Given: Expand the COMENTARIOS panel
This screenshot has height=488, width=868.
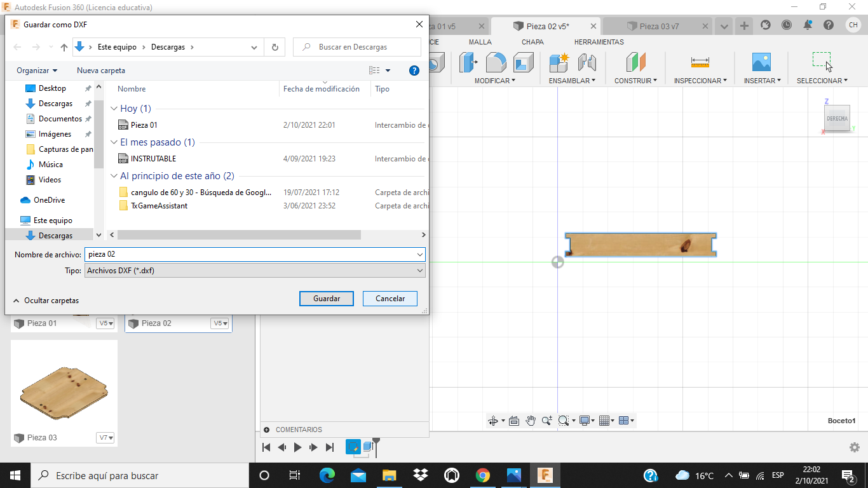Looking at the screenshot, I should tap(267, 430).
